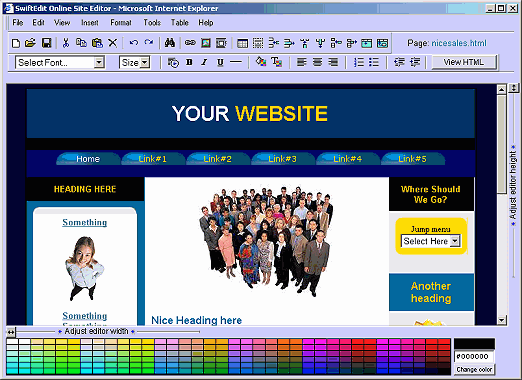The width and height of the screenshot is (522, 380).
Task: Pick the white swatch at the palette's top-left corner
Action: [x=13, y=342]
